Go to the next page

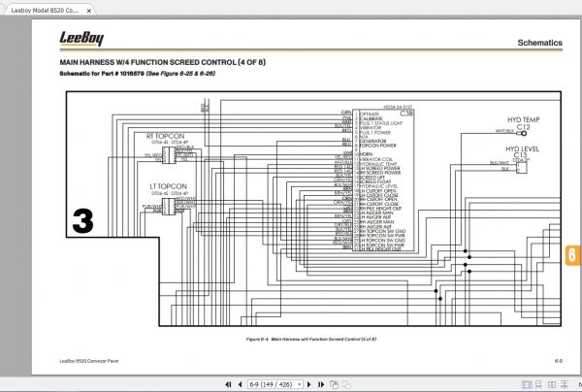[308, 384]
